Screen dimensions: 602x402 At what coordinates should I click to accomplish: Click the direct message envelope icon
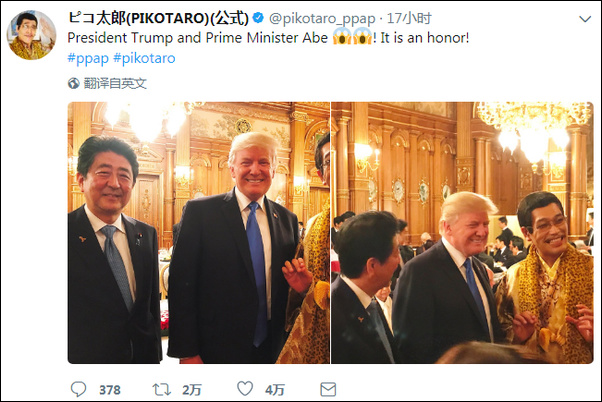pos(328,389)
